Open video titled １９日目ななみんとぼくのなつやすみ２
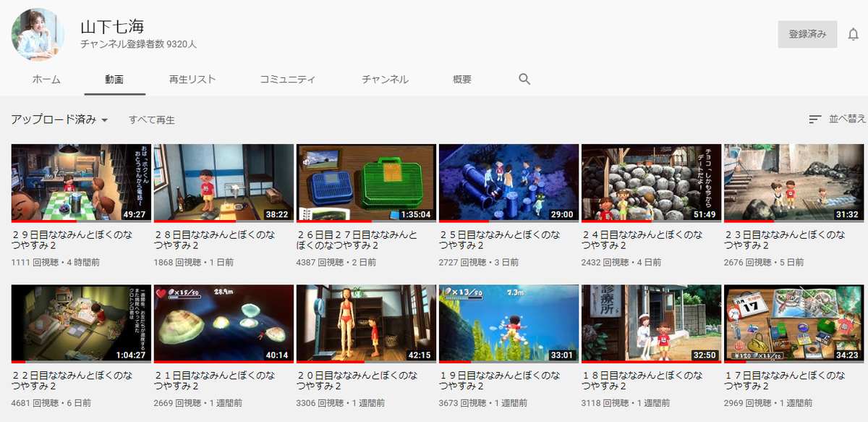Viewport: 868px width, 422px height. pyautogui.click(x=501, y=381)
